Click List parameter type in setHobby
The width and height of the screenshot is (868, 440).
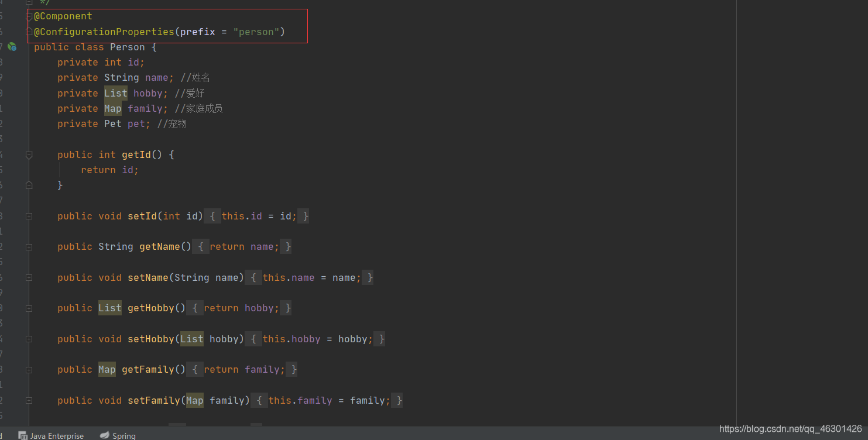tap(192, 339)
